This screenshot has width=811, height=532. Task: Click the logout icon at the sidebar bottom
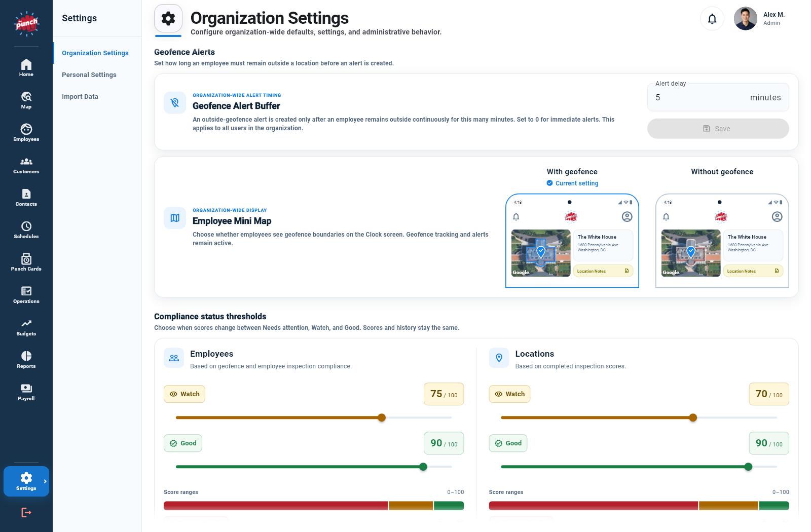[x=26, y=513]
